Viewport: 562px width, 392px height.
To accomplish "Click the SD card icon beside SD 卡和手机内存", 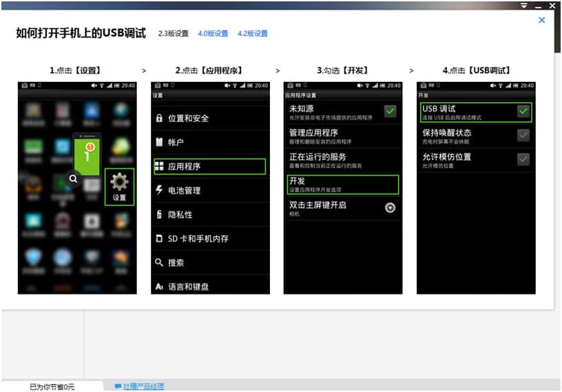I will coord(159,238).
